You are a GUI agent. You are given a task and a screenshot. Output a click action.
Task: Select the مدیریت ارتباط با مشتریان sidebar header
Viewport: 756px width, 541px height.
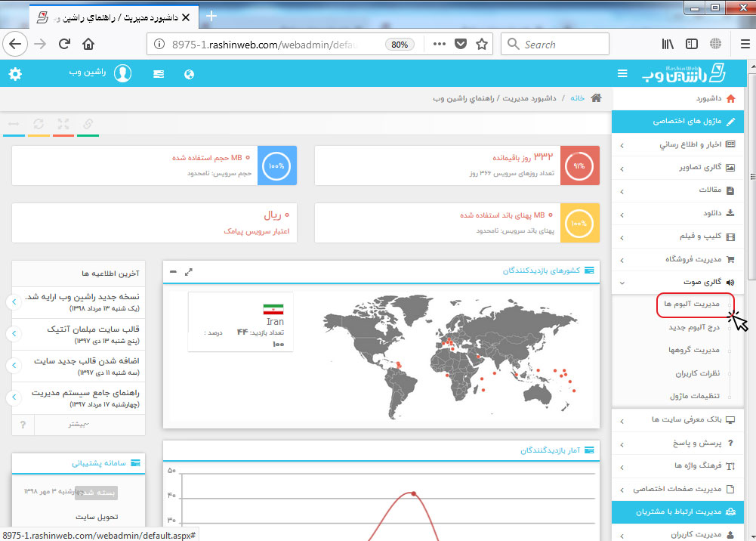pyautogui.click(x=678, y=512)
